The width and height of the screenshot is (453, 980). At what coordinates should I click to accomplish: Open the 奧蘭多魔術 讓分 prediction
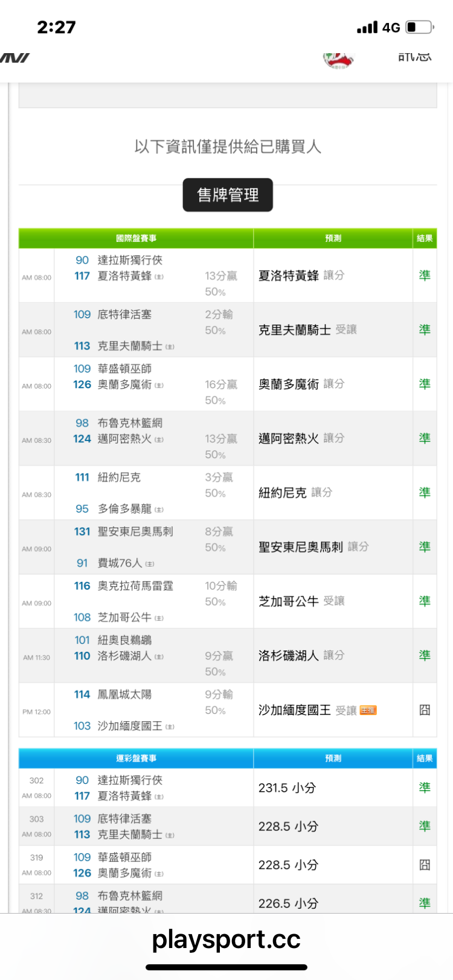pyautogui.click(x=301, y=384)
